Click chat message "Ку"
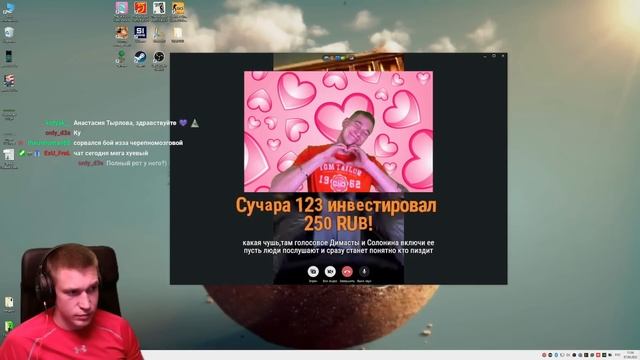This screenshot has width=640, height=360. (x=77, y=133)
